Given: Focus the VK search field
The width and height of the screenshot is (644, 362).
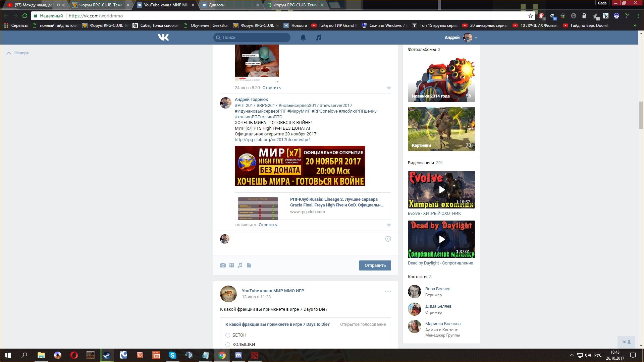Looking at the screenshot, I should 252,38.
